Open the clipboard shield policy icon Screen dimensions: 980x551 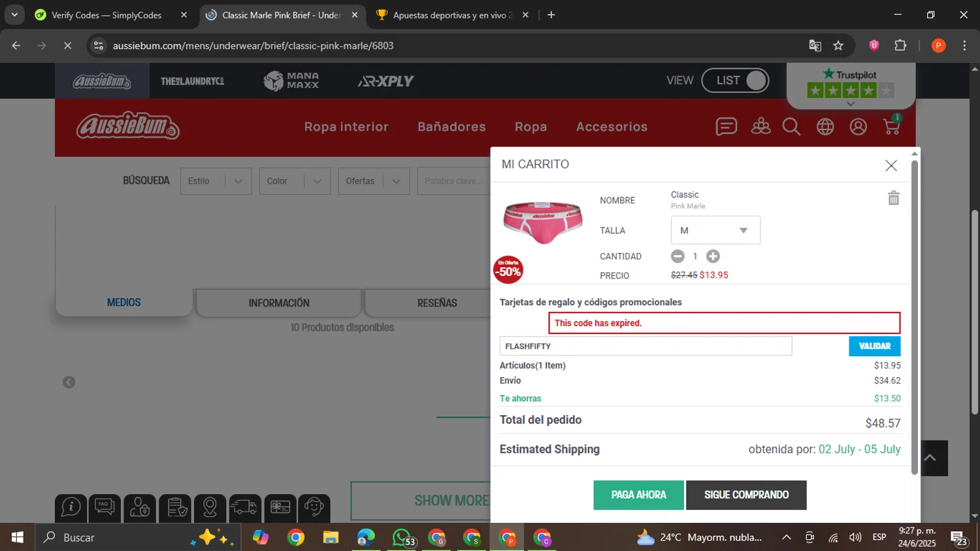click(x=175, y=508)
